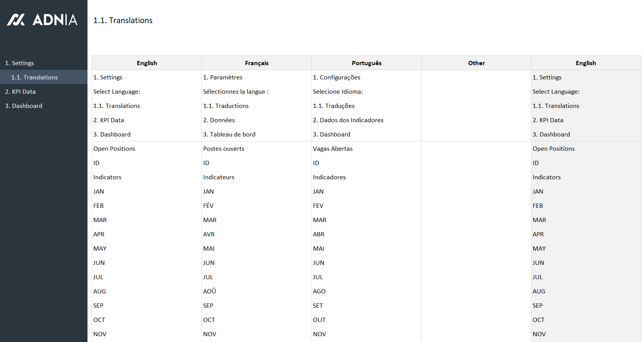644x342 pixels.
Task: Click the empty Other cell beside Configurações
Action: pyautogui.click(x=476, y=77)
